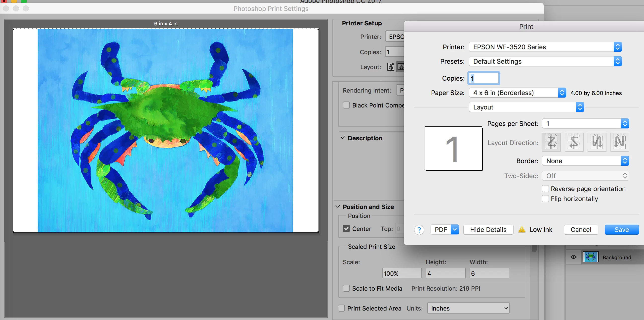This screenshot has width=644, height=320.
Task: Hide the Background layer with eye icon
Action: 573,257
